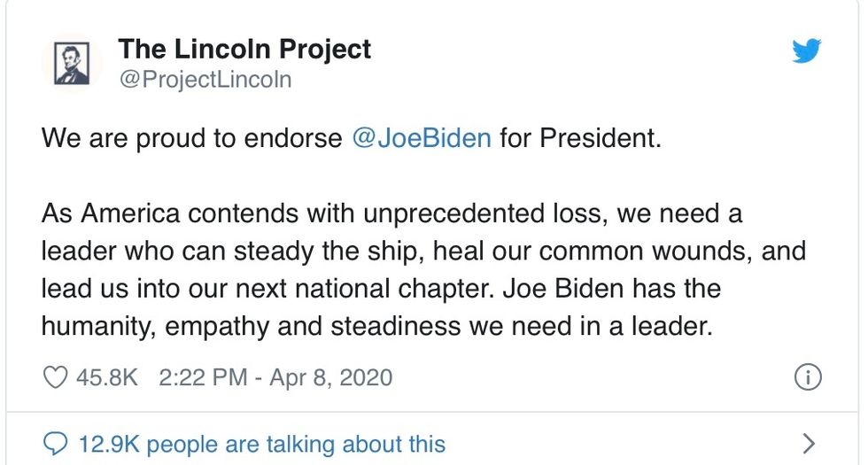Visit the @ProjectLincoln handle

pyautogui.click(x=205, y=80)
